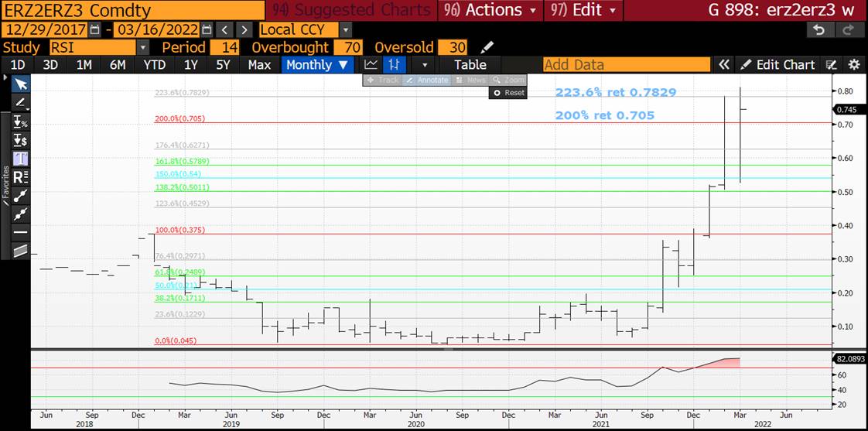Image resolution: width=868 pixels, height=431 pixels.
Task: Click the 200% ret 0.705 annotation
Action: 604,115
